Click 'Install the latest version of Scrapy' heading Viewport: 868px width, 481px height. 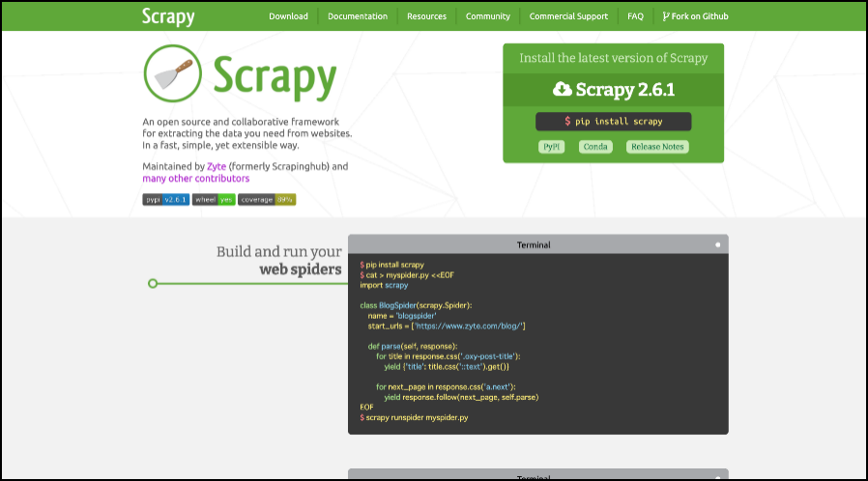[x=614, y=58]
